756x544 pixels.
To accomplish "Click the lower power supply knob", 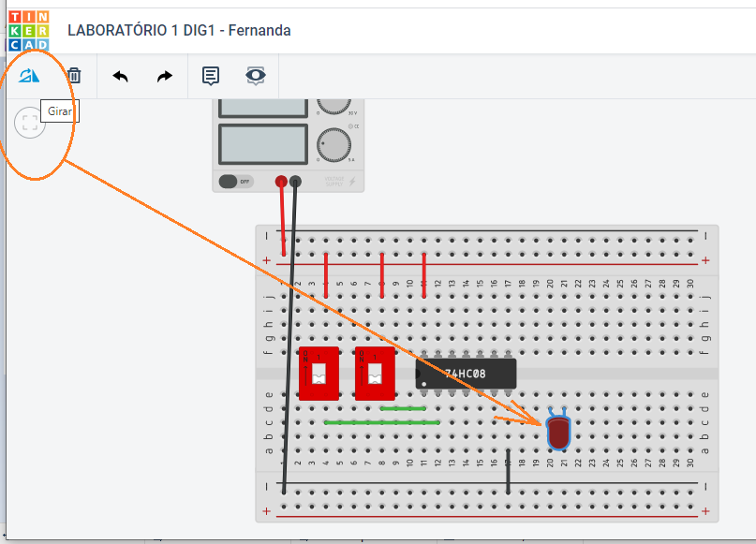I will click(333, 144).
